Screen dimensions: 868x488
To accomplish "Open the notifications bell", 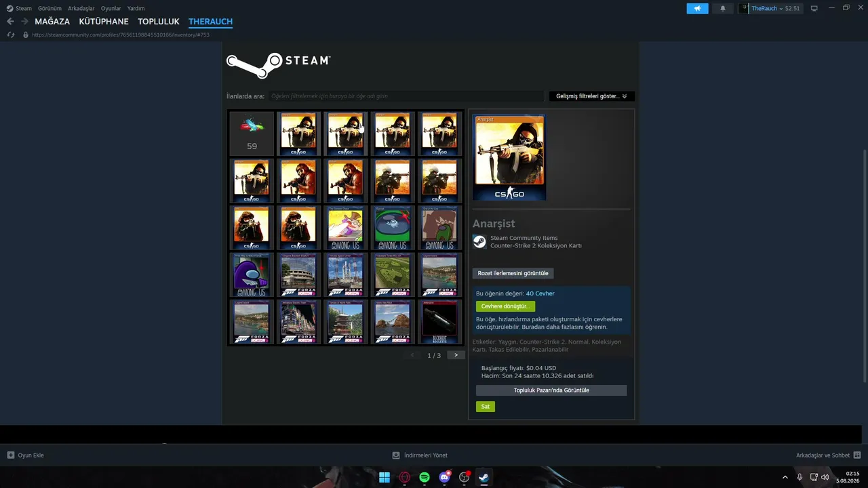I will coord(723,8).
